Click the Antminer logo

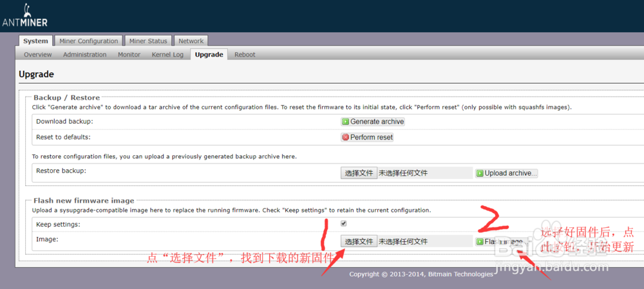pos(24,16)
